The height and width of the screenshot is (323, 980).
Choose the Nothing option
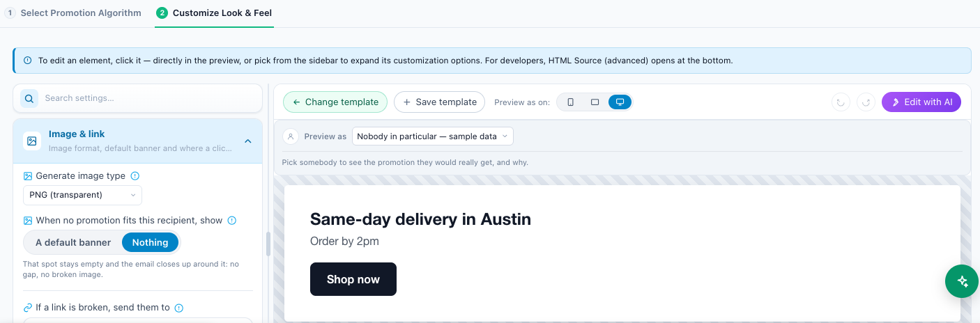click(151, 242)
